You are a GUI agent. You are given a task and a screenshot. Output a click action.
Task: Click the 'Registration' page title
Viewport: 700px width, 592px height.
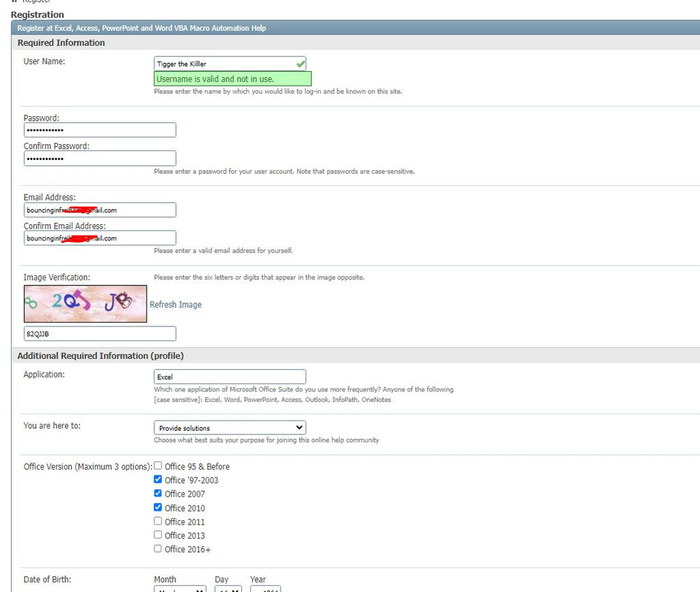coord(38,15)
